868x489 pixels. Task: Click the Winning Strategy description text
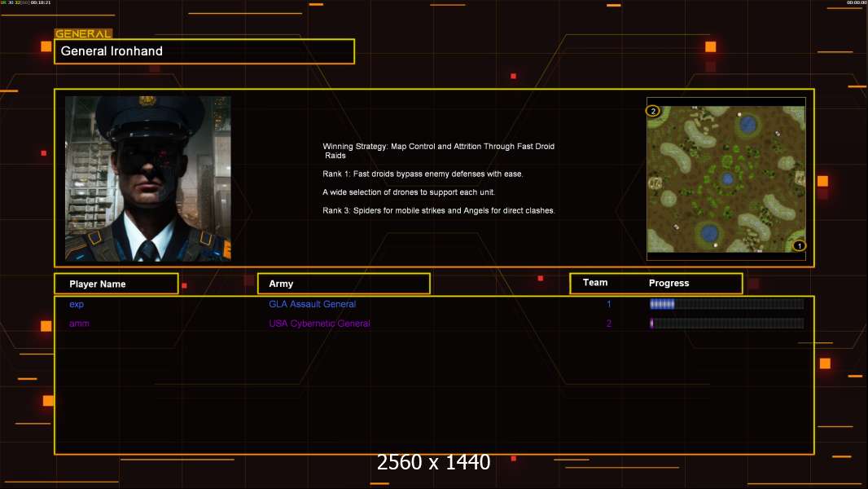(438, 151)
